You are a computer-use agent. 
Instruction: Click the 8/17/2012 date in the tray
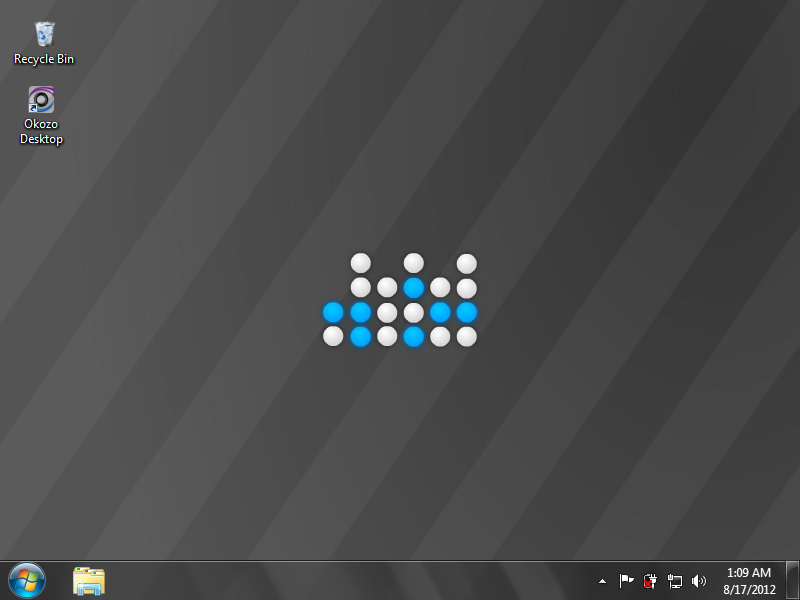[749, 589]
